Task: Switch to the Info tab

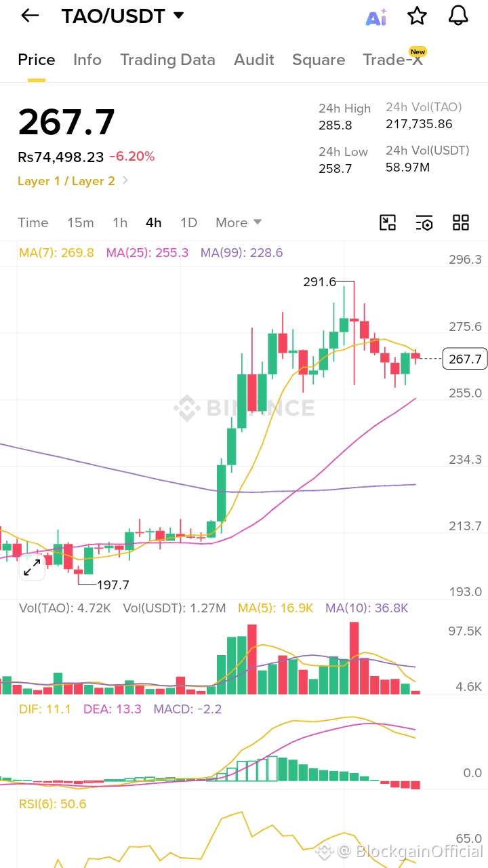Action: click(87, 60)
